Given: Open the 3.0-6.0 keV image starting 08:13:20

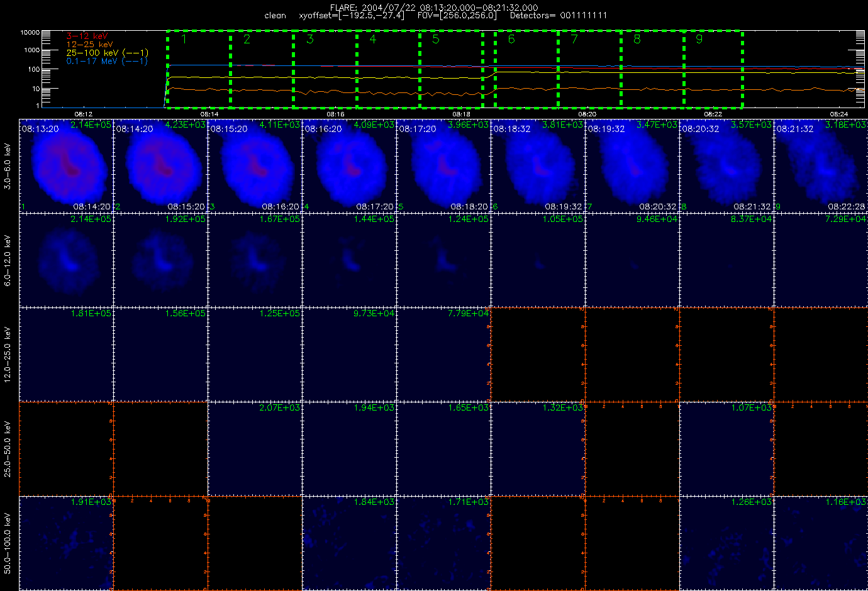Looking at the screenshot, I should 66,166.
